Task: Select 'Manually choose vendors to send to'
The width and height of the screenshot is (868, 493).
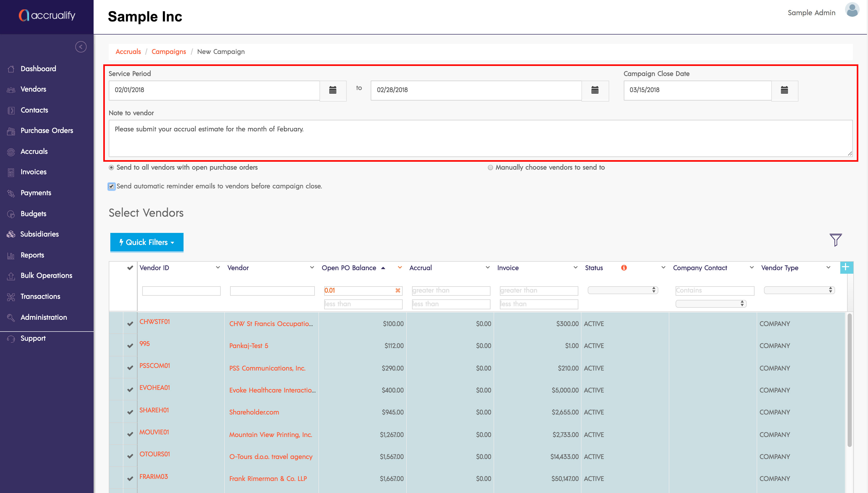Action: 490,168
